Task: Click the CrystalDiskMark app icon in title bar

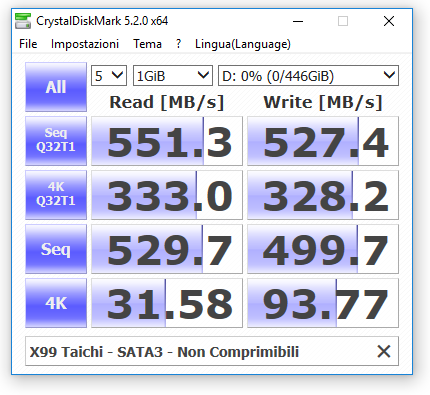Action: coord(23,21)
